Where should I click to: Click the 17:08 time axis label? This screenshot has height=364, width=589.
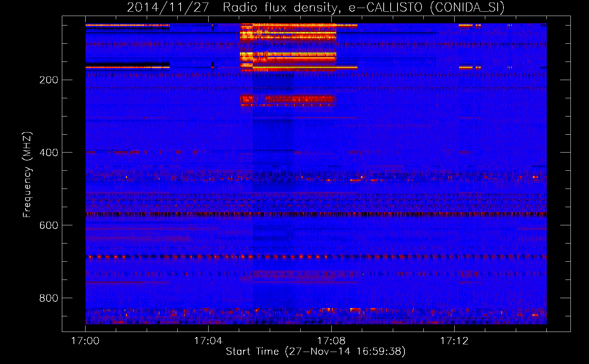tap(331, 341)
